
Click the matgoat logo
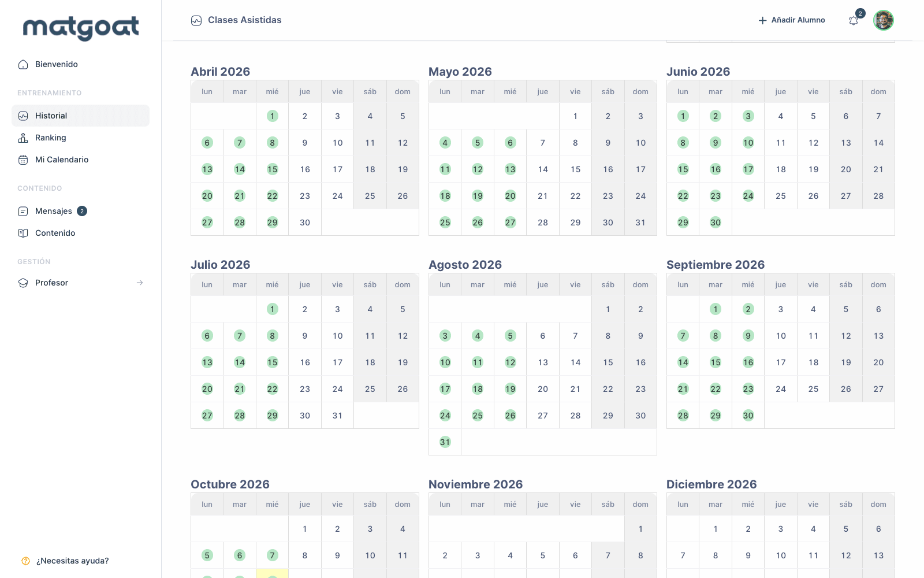[81, 28]
